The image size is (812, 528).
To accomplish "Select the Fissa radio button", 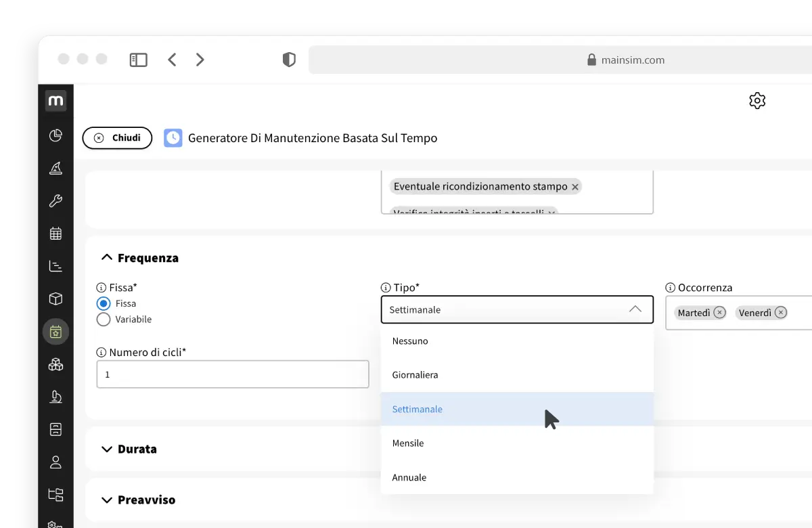I will [104, 304].
